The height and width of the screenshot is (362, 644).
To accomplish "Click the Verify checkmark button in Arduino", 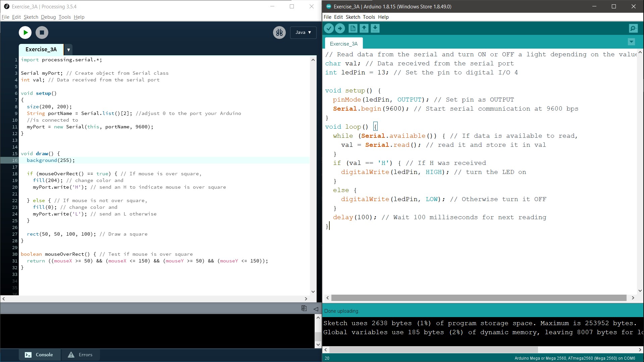I will [x=329, y=28].
